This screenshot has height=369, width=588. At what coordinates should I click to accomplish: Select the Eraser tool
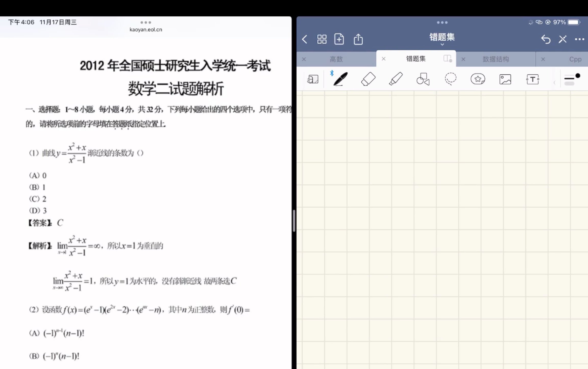pos(368,79)
